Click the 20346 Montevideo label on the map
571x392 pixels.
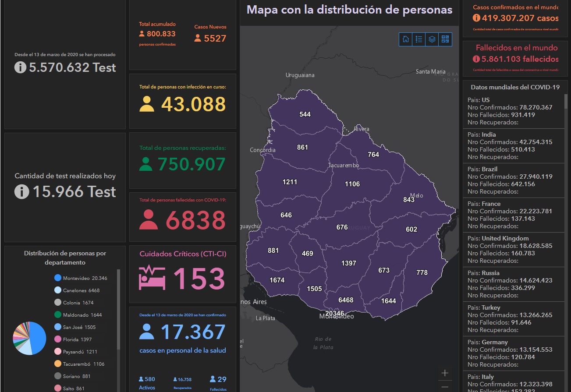click(x=335, y=314)
